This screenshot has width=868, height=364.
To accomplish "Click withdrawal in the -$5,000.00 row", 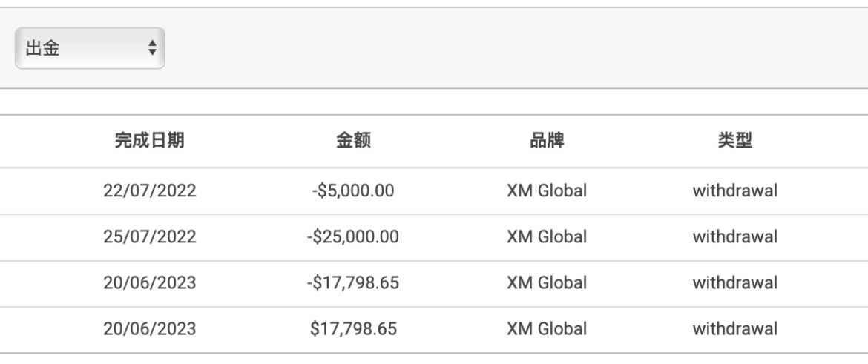I will (735, 191).
